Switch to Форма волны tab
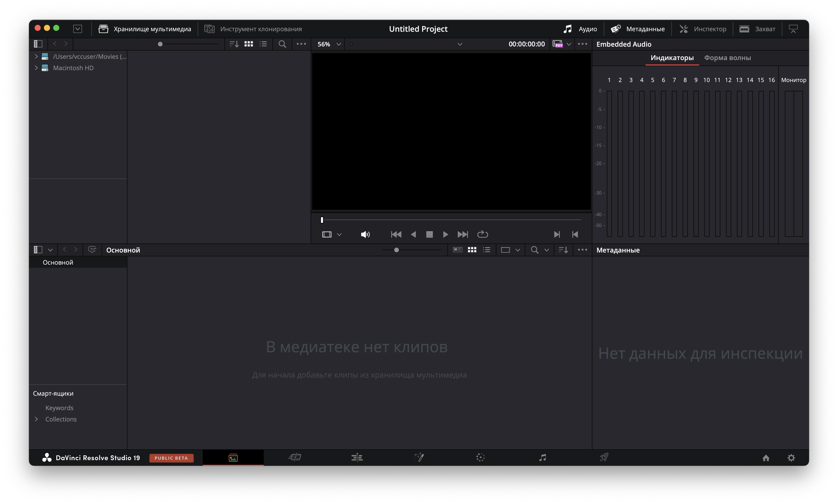 pyautogui.click(x=727, y=58)
